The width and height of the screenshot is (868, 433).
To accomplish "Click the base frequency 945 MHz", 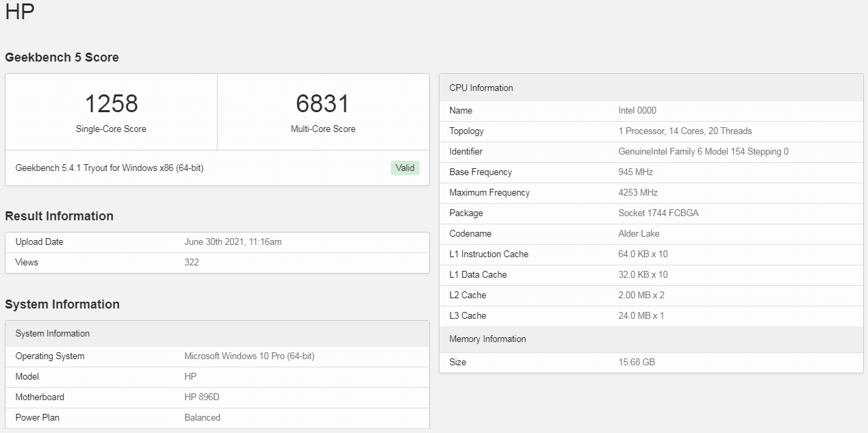I will [x=636, y=172].
